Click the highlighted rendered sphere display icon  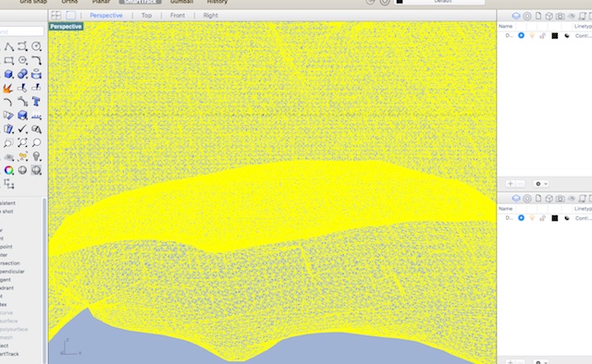(36, 171)
